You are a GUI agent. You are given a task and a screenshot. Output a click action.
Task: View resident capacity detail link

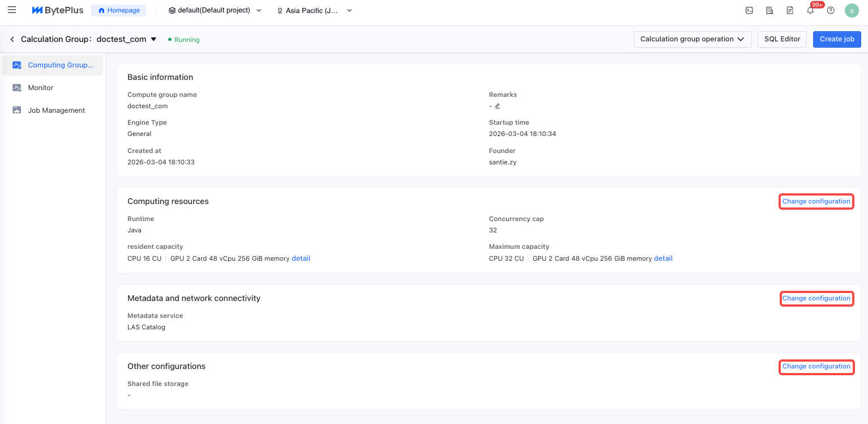pos(301,258)
